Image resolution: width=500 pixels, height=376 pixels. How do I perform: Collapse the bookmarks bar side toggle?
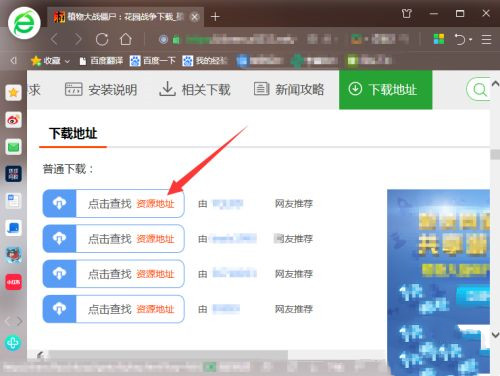(x=13, y=60)
